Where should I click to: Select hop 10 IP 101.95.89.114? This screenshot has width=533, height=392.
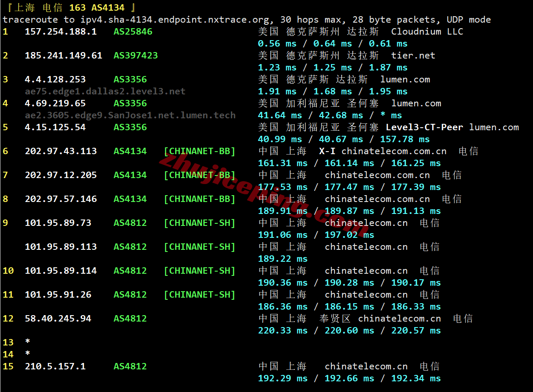point(61,271)
